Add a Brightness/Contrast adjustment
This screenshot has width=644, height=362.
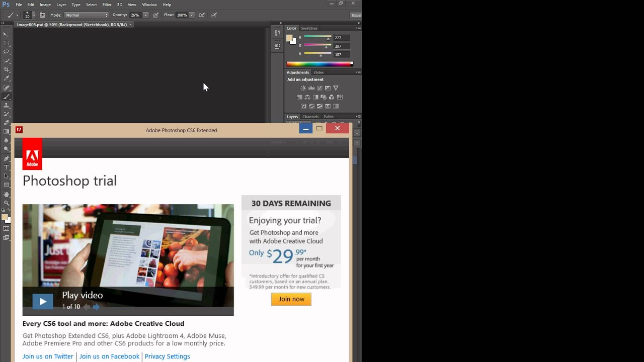(303, 88)
